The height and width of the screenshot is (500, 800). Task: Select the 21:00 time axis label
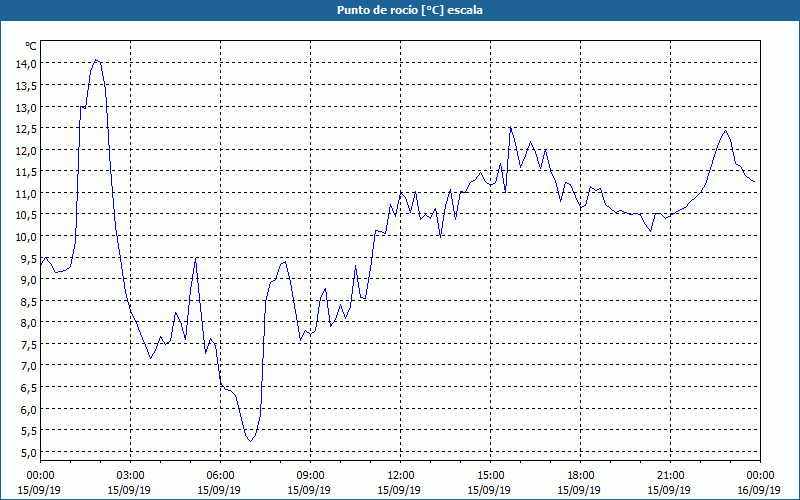(x=670, y=476)
